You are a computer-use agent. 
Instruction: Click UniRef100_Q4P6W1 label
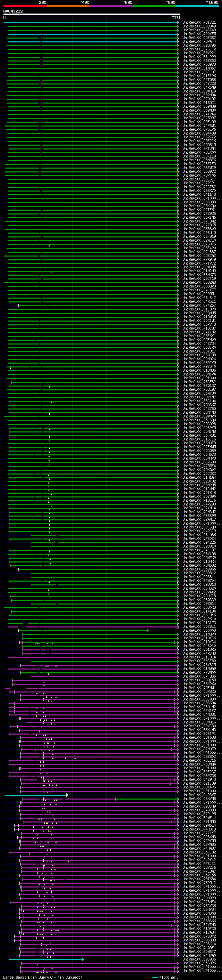tap(199, 125)
